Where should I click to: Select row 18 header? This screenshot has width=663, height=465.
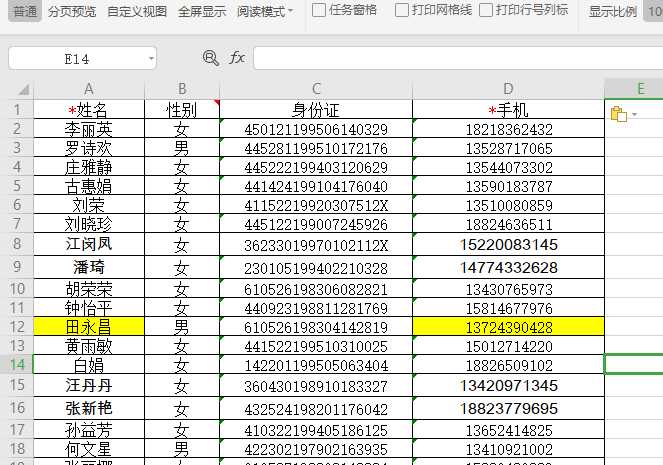(x=17, y=449)
